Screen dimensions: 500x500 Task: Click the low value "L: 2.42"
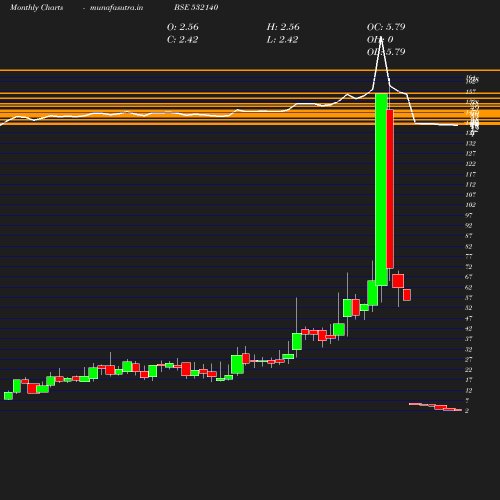(x=282, y=40)
